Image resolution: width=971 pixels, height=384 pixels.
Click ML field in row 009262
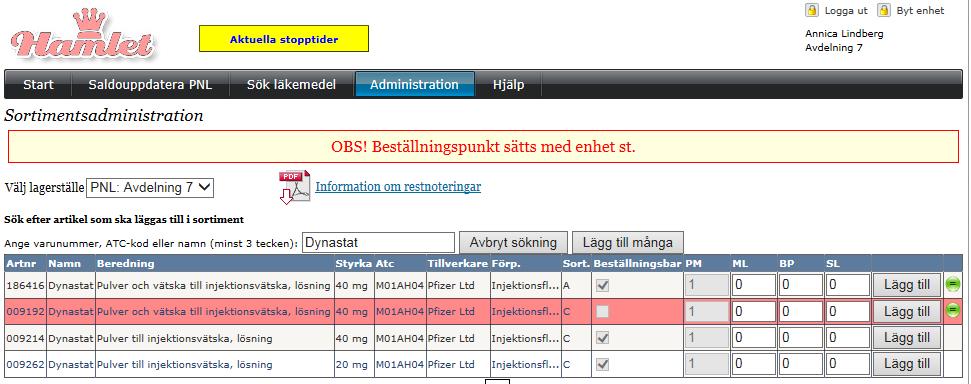pos(754,364)
